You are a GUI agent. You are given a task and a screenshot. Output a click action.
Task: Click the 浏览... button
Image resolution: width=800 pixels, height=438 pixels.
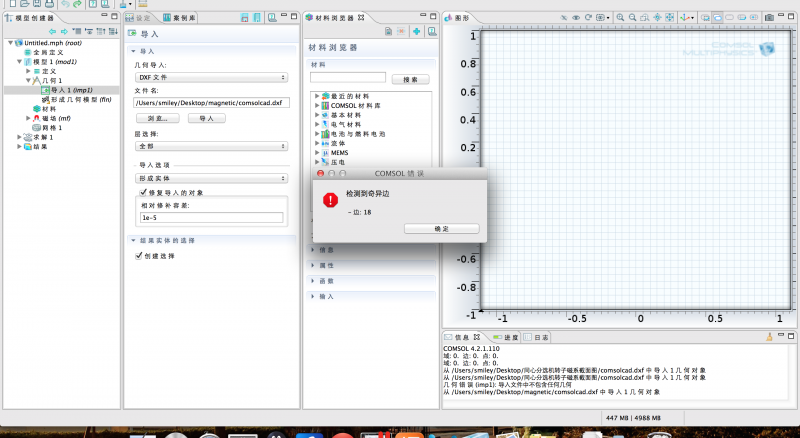point(158,118)
